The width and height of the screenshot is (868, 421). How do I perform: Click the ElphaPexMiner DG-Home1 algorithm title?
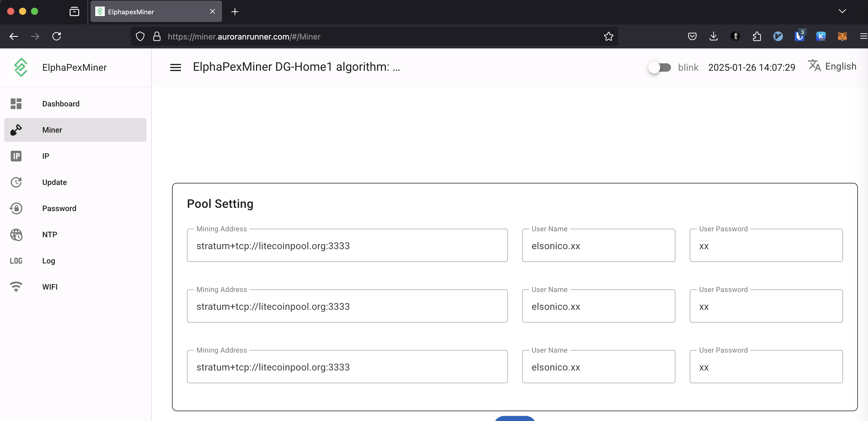point(296,67)
